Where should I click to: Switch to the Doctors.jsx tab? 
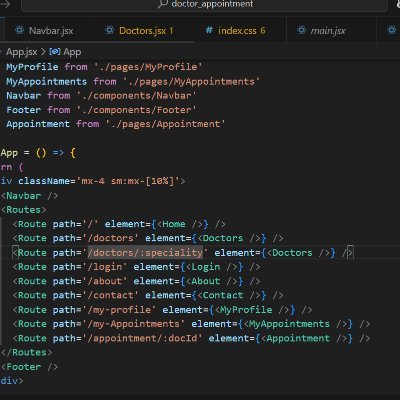[144, 31]
